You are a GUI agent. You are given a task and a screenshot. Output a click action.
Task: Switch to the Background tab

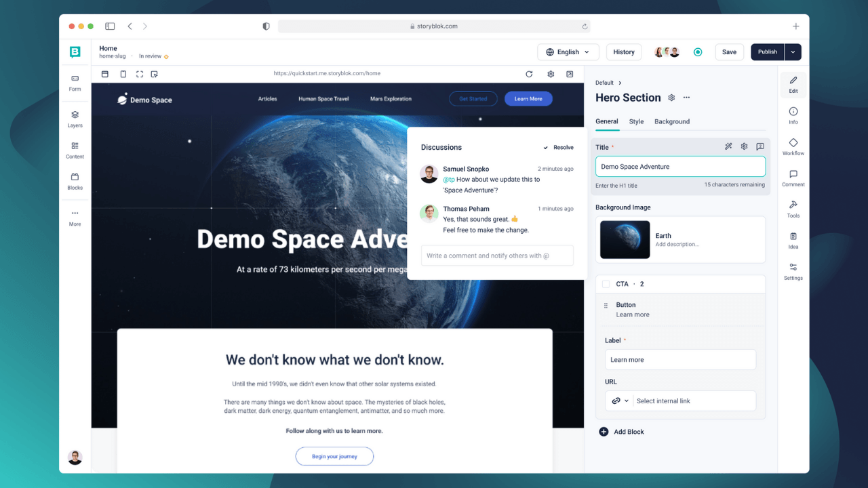click(x=671, y=121)
